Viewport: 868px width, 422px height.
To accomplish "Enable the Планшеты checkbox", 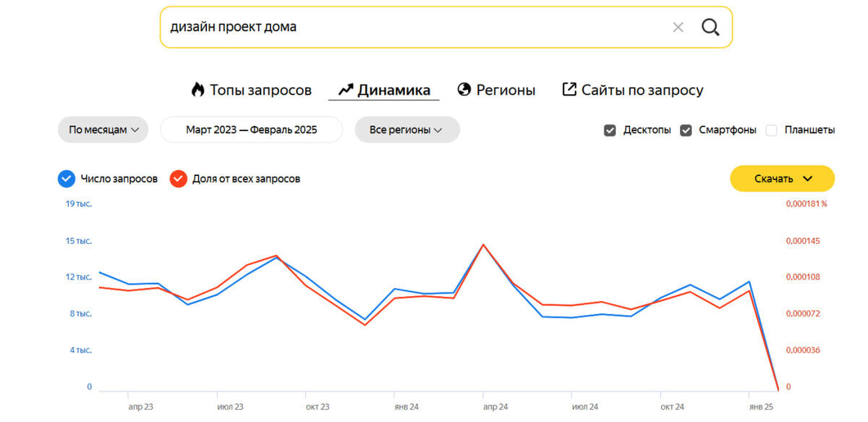I will click(x=771, y=130).
